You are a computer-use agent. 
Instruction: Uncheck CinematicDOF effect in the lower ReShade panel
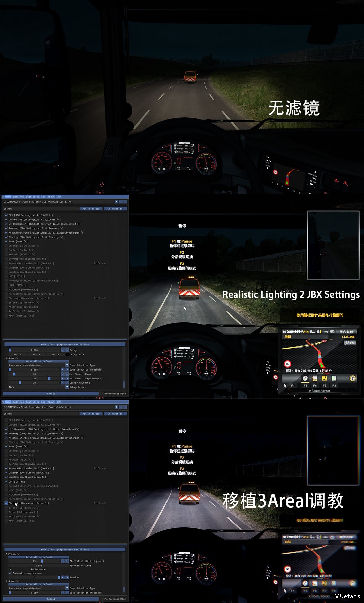click(6, 473)
